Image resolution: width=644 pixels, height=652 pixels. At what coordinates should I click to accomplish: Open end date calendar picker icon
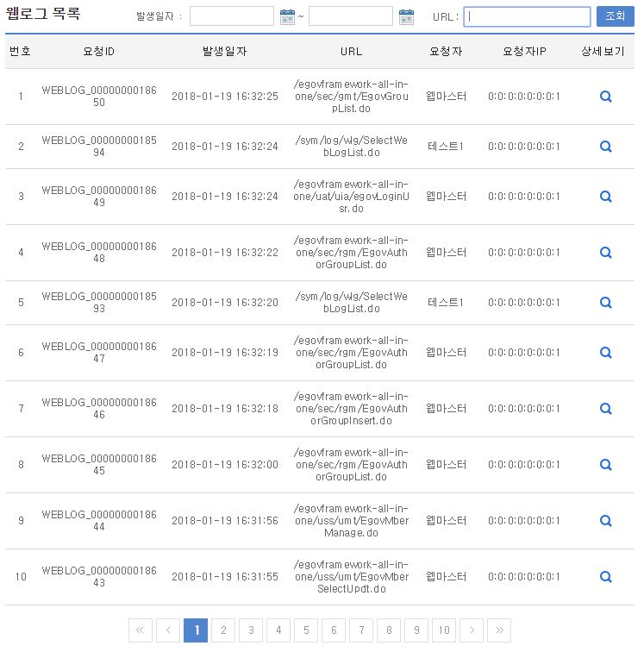[x=406, y=16]
